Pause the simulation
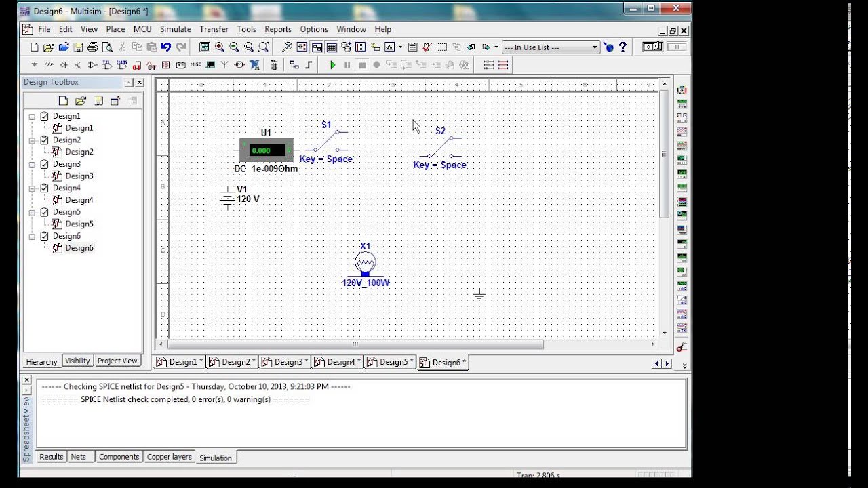Image resolution: width=868 pixels, height=488 pixels. [x=347, y=65]
